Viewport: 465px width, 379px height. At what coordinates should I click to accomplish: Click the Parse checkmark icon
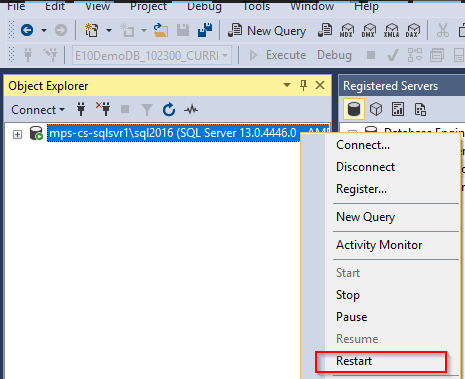point(393,55)
